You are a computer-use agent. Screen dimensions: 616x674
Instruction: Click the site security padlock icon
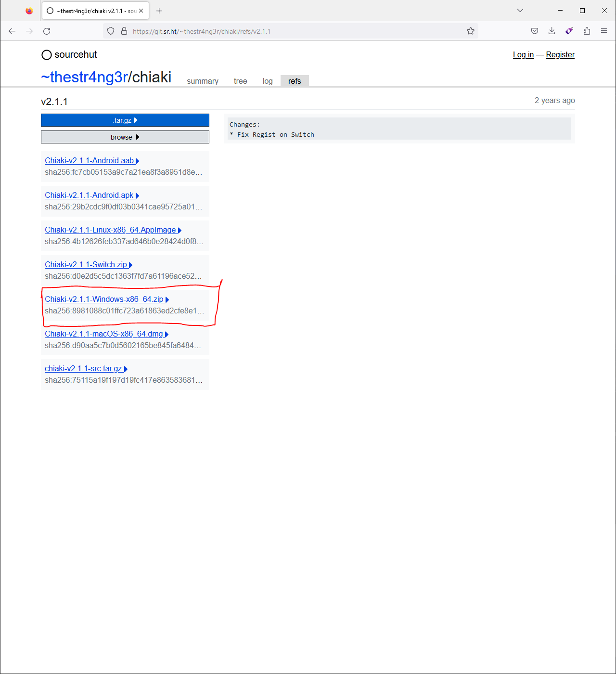(124, 31)
